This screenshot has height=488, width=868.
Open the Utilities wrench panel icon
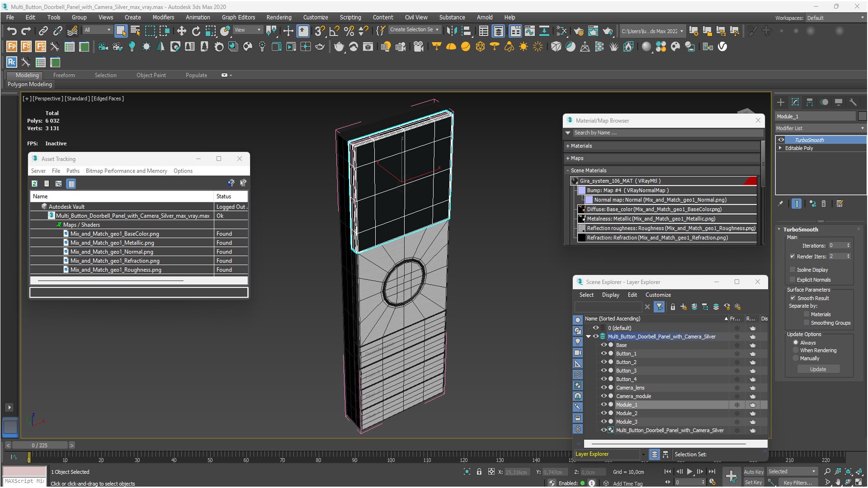point(853,102)
